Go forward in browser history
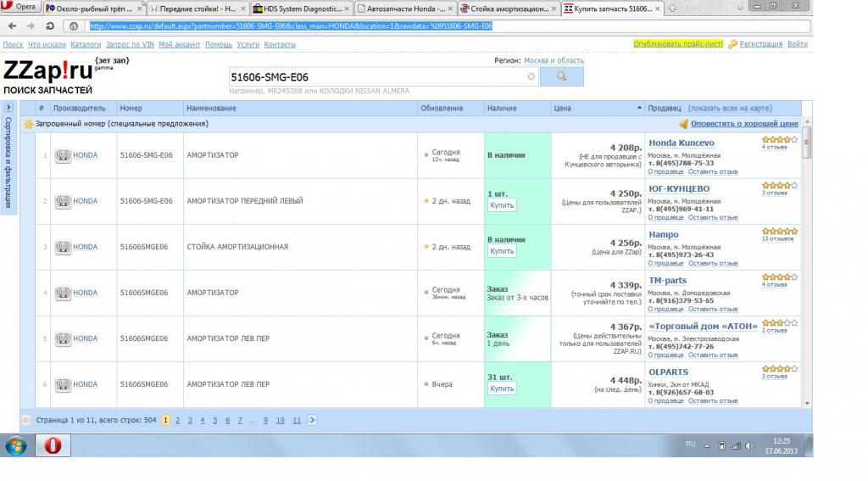The height and width of the screenshot is (481, 868). click(31, 26)
